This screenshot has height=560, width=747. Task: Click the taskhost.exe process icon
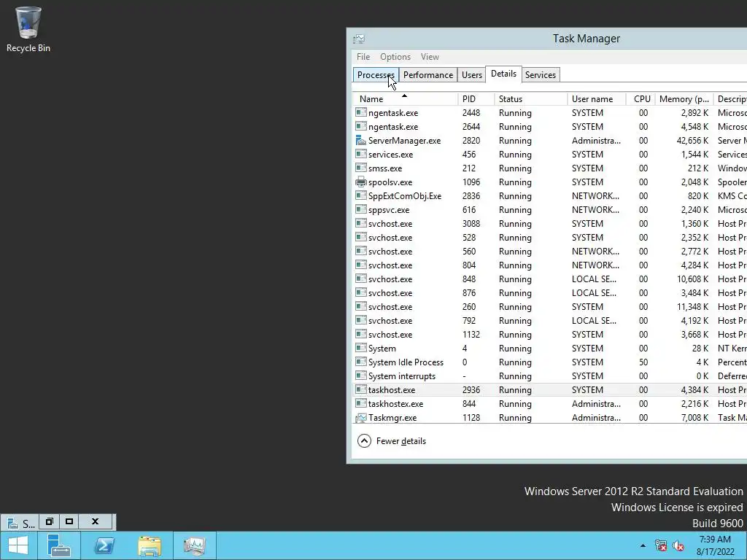pos(361,389)
